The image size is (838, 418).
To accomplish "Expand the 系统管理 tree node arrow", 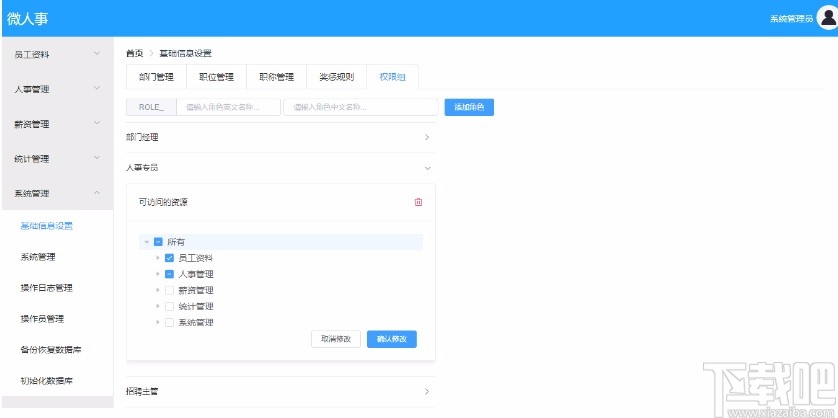I will pyautogui.click(x=158, y=322).
